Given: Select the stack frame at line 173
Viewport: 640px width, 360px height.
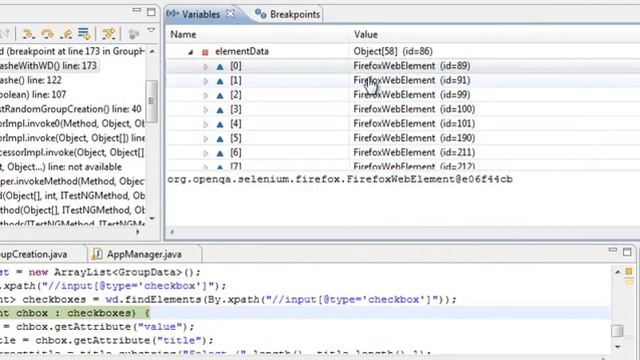Looking at the screenshot, I should pos(49,66).
